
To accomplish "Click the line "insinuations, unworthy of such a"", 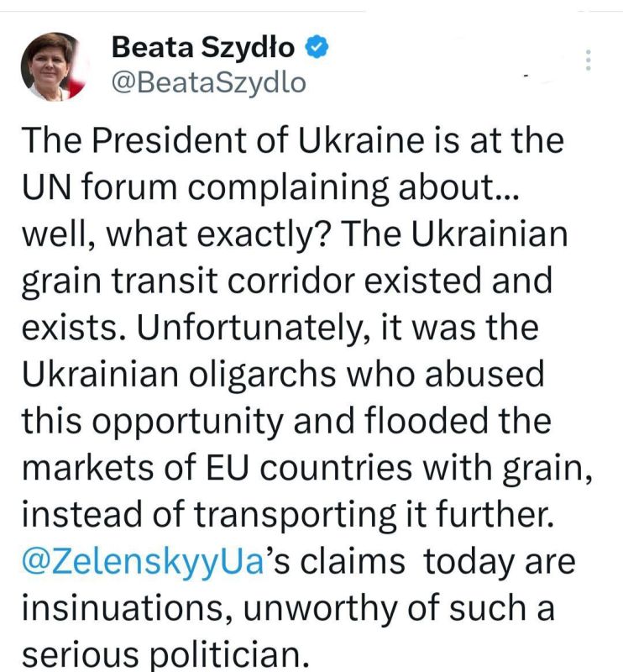I will 288,608.
